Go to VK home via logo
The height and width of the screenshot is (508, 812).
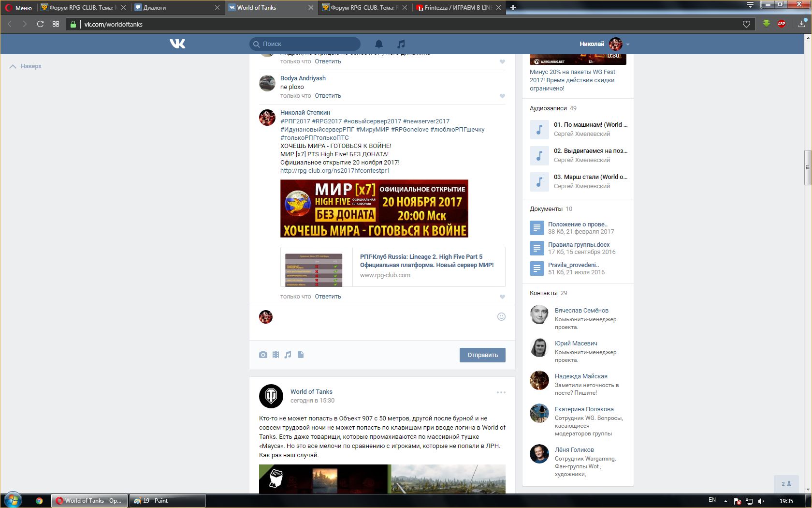tap(177, 44)
